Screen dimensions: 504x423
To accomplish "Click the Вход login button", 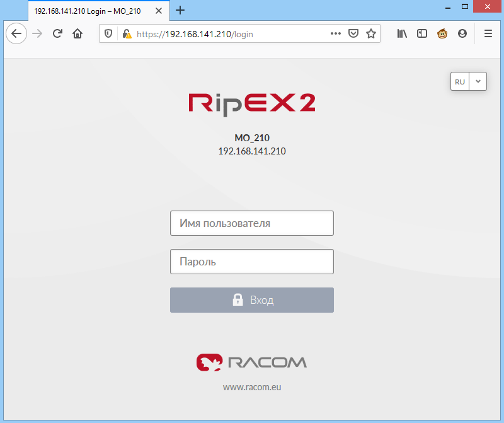I will click(252, 300).
